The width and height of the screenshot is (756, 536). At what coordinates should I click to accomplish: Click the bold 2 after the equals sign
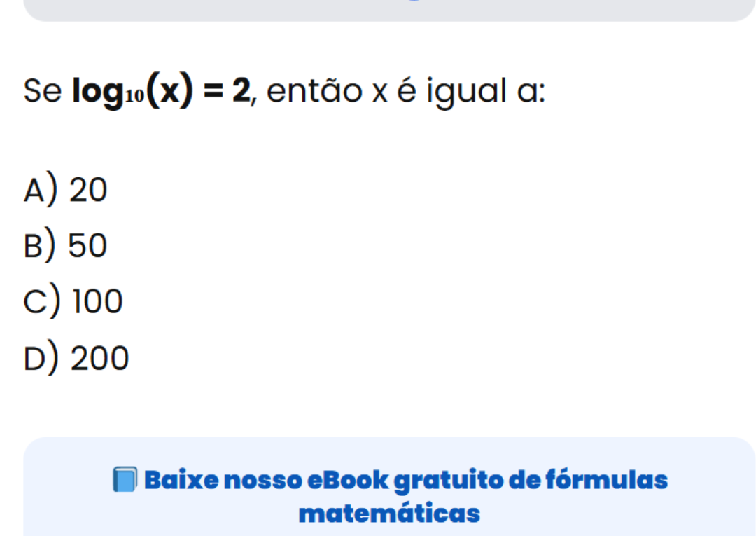click(x=241, y=92)
